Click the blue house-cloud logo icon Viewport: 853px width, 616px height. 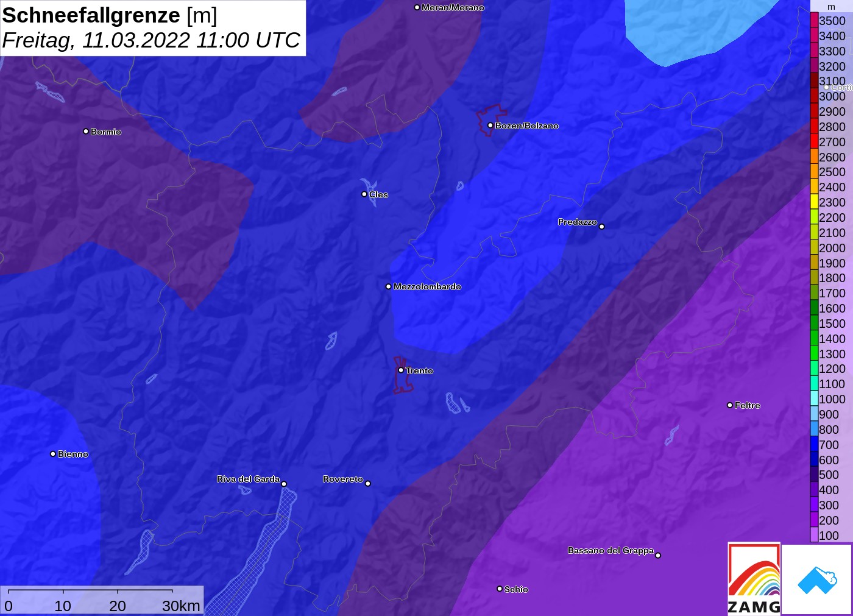(x=818, y=580)
